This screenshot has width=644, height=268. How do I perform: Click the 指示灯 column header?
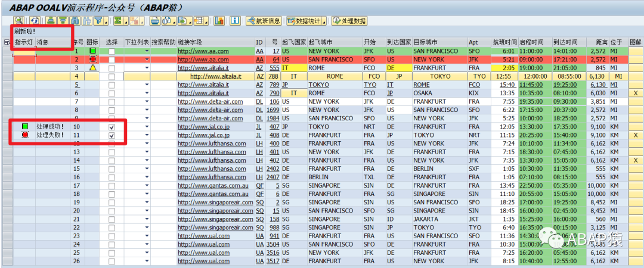[23, 42]
